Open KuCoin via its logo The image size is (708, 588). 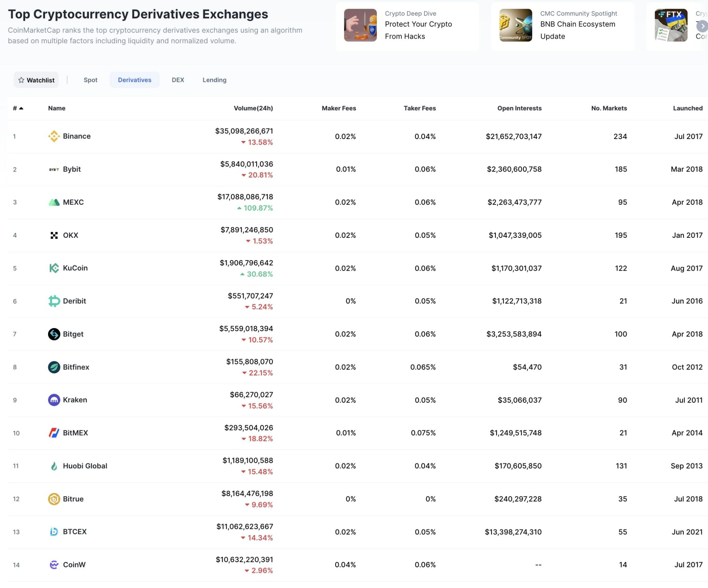(x=54, y=268)
